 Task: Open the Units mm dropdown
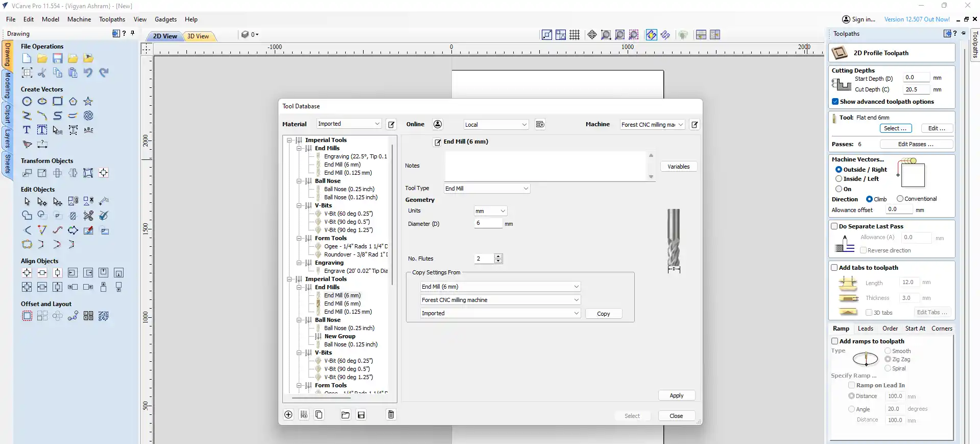point(490,211)
